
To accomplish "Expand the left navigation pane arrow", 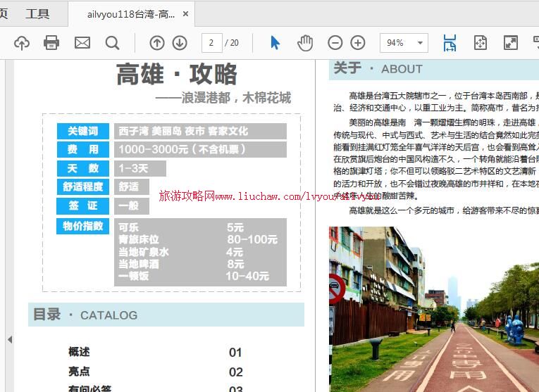I will [9, 339].
